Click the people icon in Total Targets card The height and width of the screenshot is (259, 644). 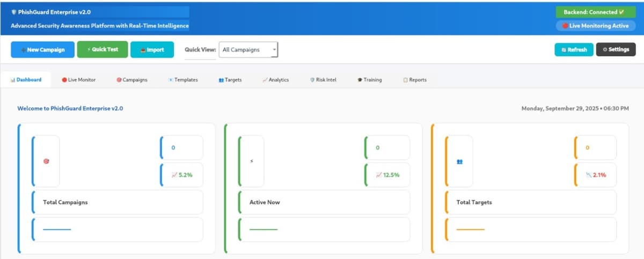(459, 161)
